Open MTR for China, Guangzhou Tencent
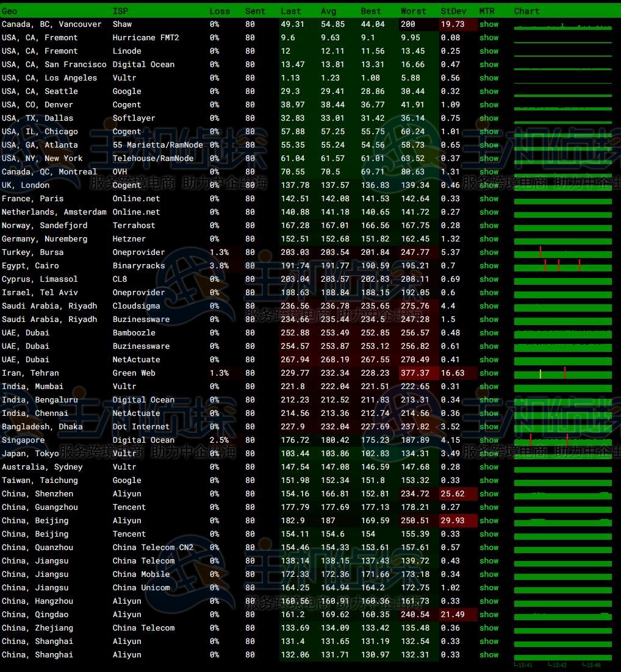 489,507
